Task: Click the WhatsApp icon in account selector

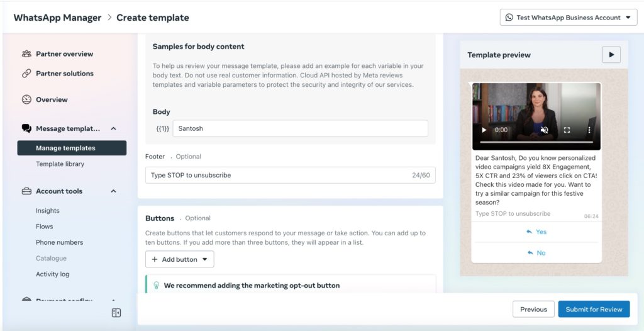Action: click(509, 18)
